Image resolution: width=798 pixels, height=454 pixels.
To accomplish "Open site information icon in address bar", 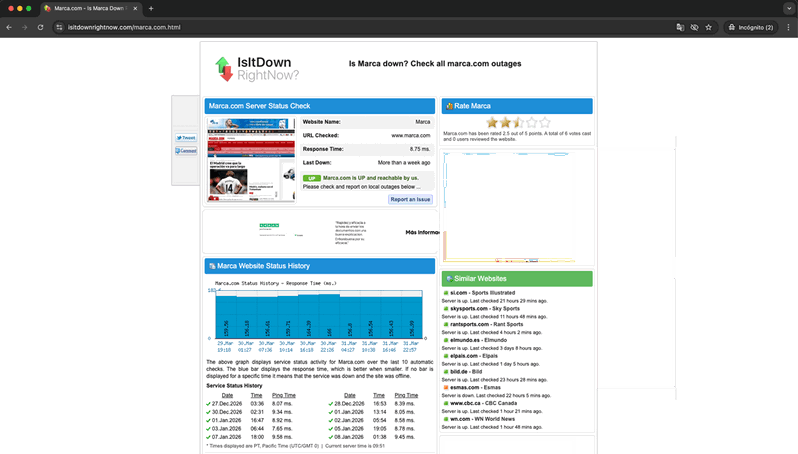I will point(60,27).
